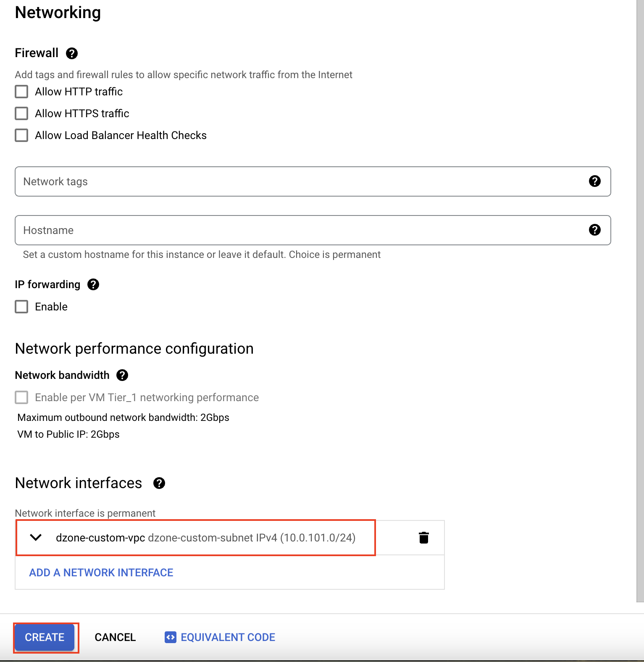Expand the dzone-custom-vpc interface chevron
The width and height of the screenshot is (644, 662).
coord(36,538)
